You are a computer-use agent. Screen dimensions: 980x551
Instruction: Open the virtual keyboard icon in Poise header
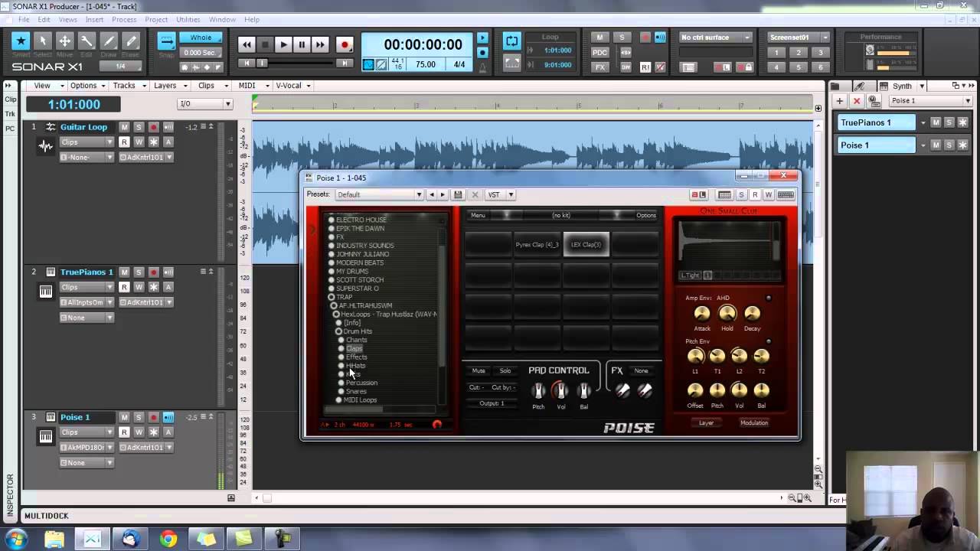coord(786,195)
